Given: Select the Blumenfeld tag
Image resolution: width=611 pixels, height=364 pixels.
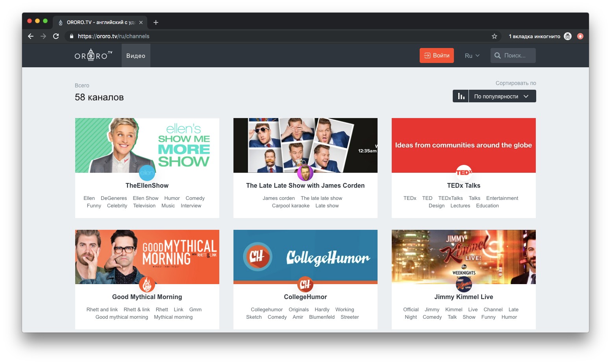Looking at the screenshot, I should click(x=322, y=317).
